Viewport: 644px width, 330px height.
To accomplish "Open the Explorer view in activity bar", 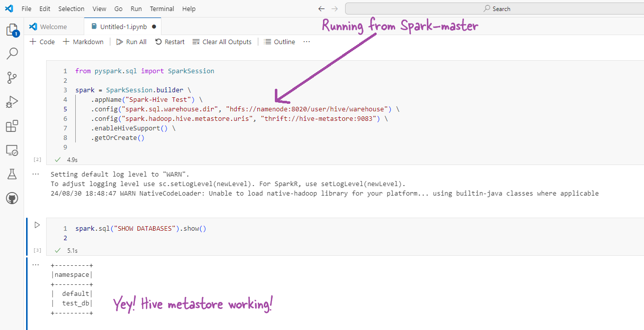I will 12,30.
